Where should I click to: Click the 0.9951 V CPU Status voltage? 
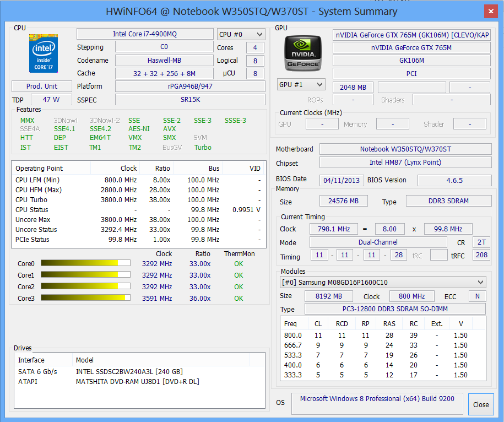click(246, 209)
